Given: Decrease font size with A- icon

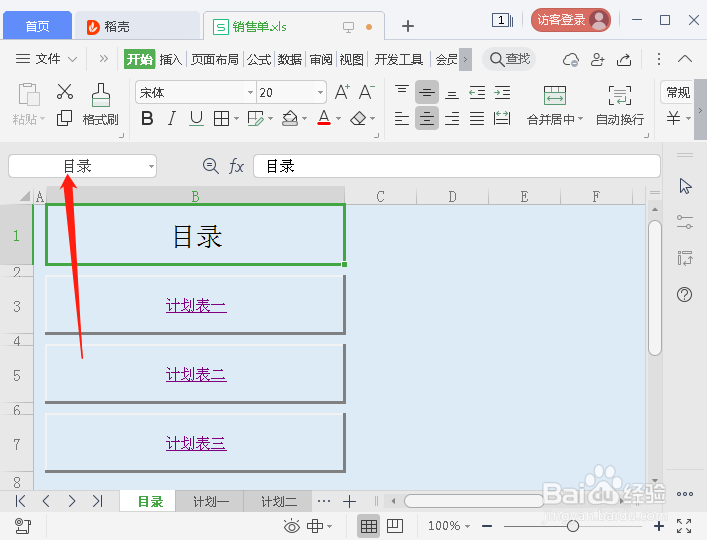Looking at the screenshot, I should point(366,92).
